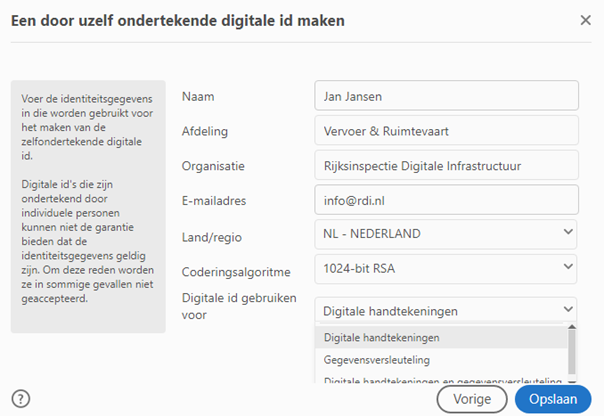Open the Coderingsalgoritme 1024-bit RSA dropdown
The height and width of the screenshot is (417, 604).
446,268
